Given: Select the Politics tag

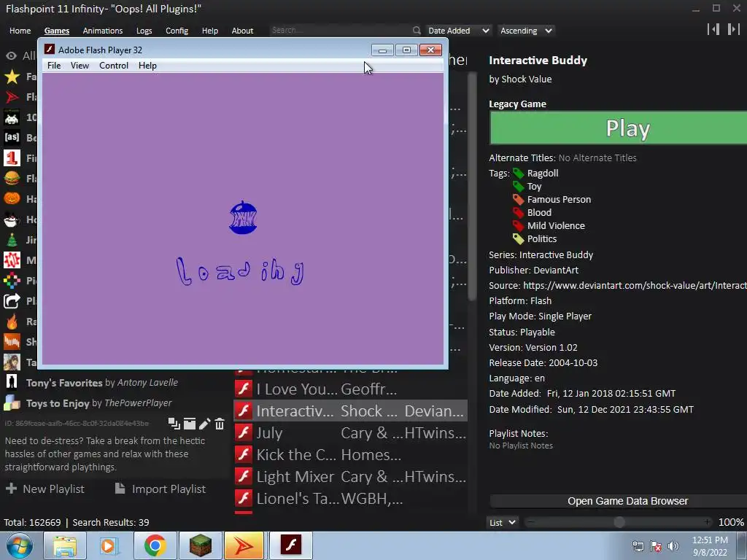Looking at the screenshot, I should pos(541,238).
